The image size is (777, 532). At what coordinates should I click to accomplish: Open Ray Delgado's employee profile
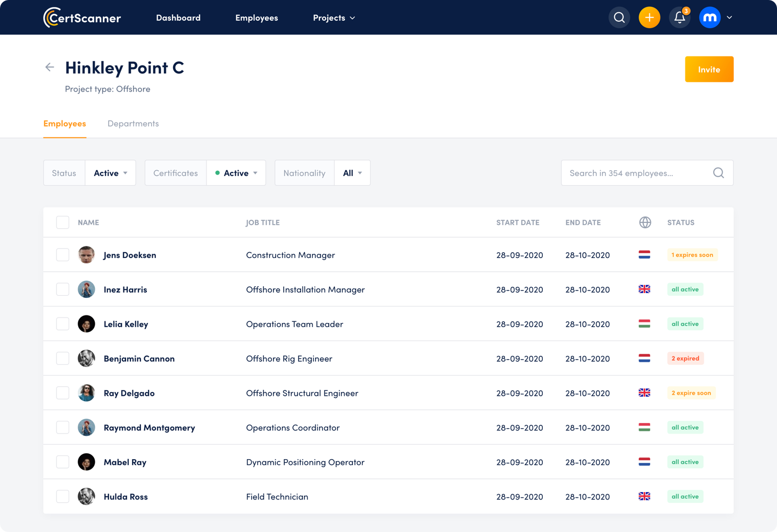[129, 393]
